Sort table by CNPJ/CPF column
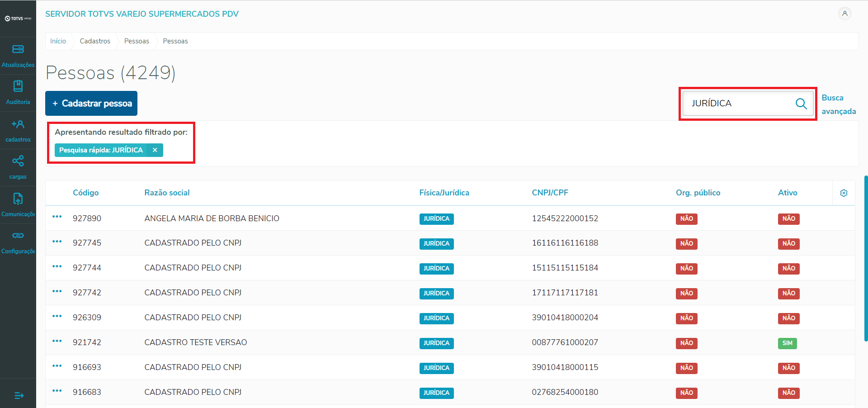868x408 pixels. click(x=550, y=193)
